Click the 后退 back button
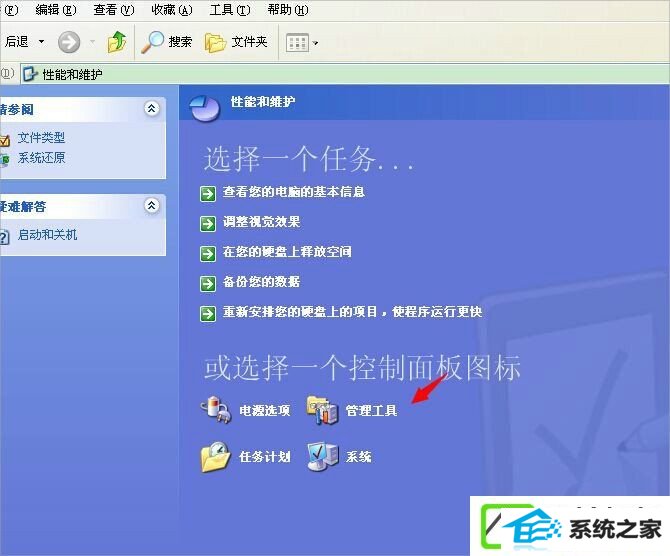The width and height of the screenshot is (670, 556). (x=16, y=41)
